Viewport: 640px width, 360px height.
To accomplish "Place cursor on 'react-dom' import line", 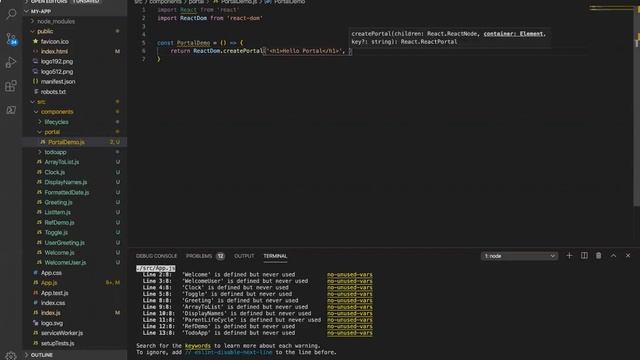I will tap(210, 18).
